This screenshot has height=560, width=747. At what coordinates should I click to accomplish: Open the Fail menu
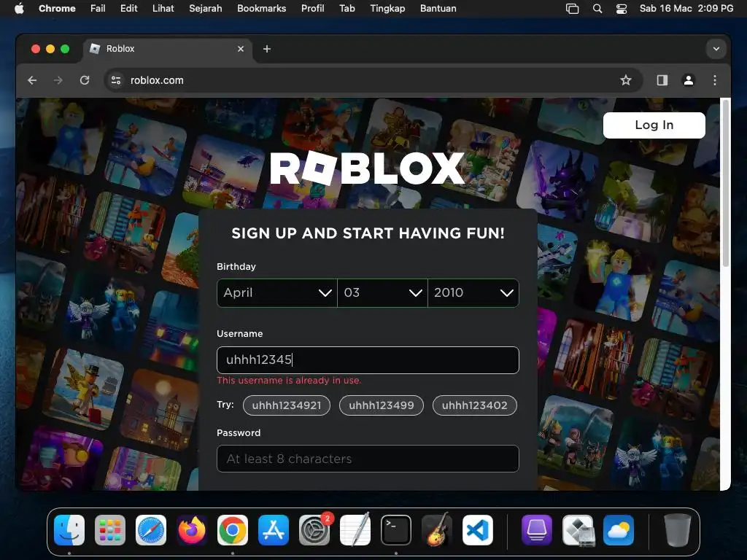[98, 9]
